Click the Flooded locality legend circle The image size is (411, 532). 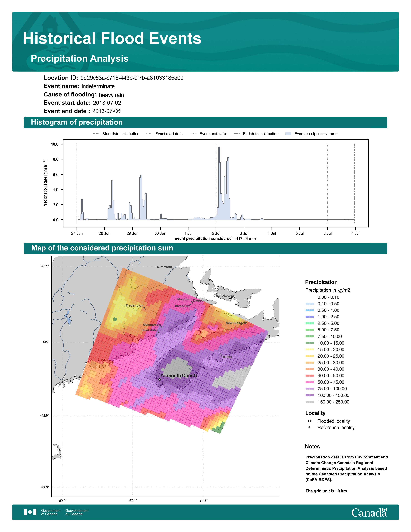309,421
